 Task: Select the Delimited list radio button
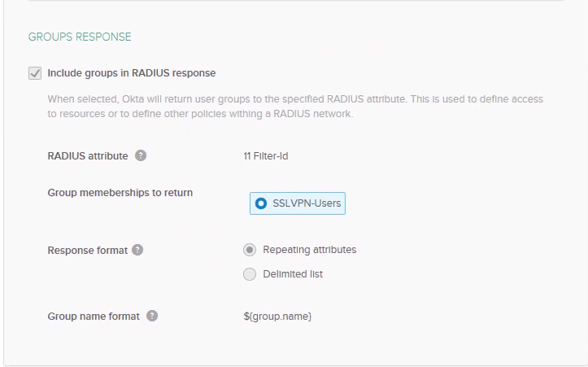(250, 274)
